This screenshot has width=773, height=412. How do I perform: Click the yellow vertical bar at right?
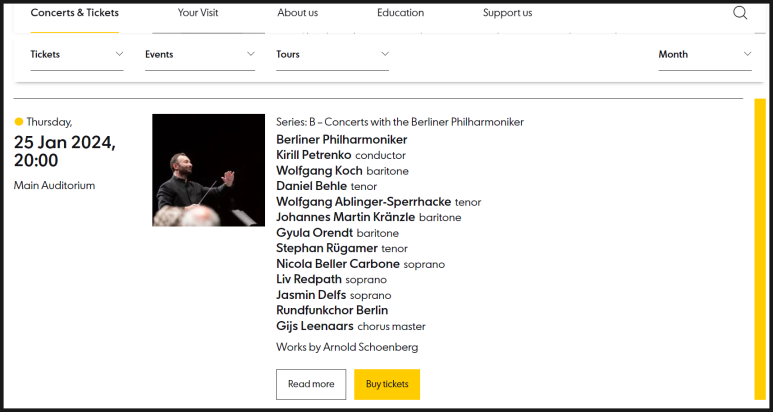(x=760, y=249)
